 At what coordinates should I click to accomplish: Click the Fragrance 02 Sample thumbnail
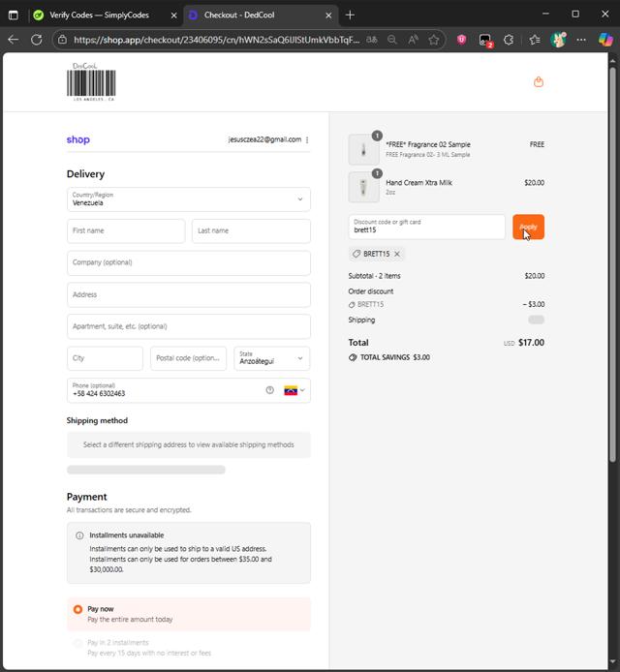point(363,149)
